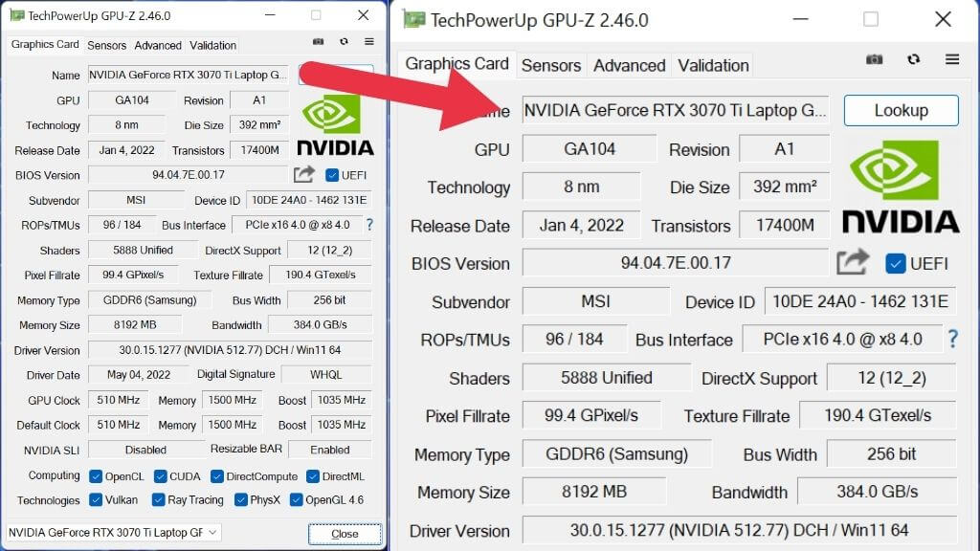The height and width of the screenshot is (551, 980).
Task: Click the Device ID value in the right window
Action: tap(860, 301)
